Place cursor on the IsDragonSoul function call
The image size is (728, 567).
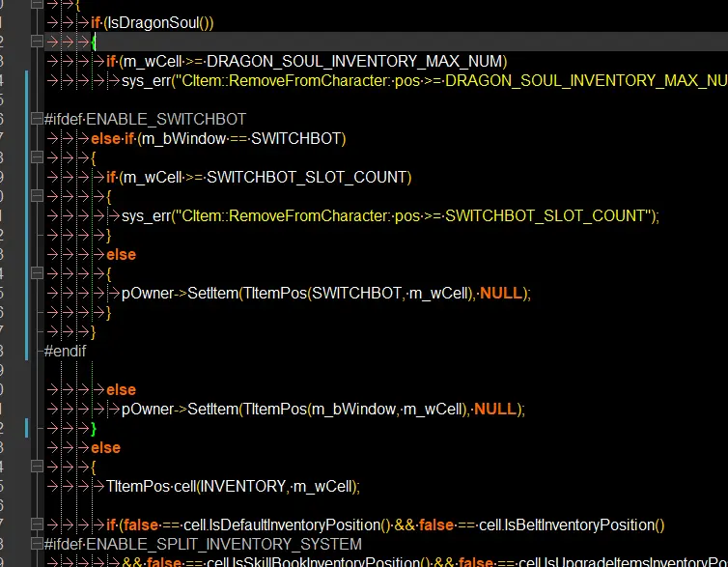pos(165,22)
